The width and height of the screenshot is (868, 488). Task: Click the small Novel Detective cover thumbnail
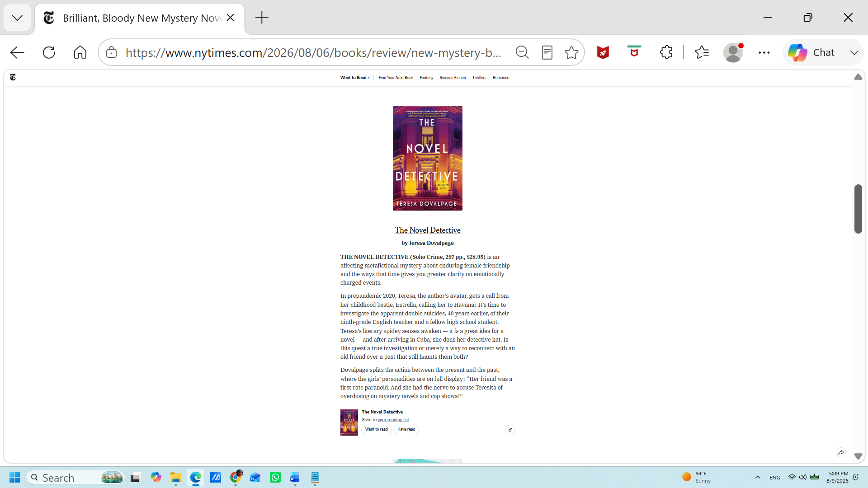point(349,422)
